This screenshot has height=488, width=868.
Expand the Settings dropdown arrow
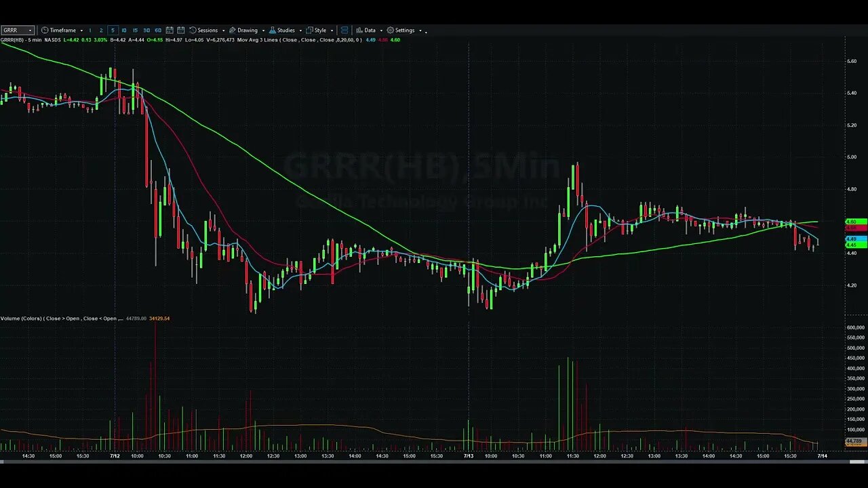tap(420, 30)
